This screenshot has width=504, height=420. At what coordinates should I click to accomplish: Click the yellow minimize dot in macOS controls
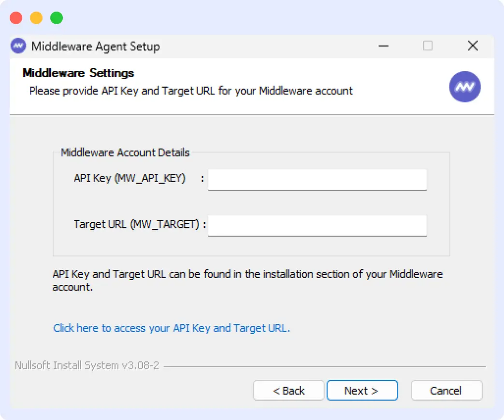coord(35,17)
